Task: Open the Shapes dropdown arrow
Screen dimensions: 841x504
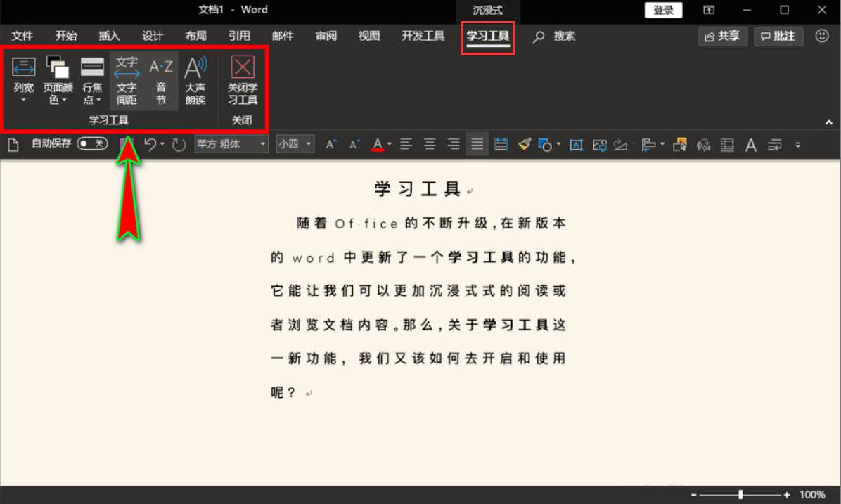Action: pos(558,143)
